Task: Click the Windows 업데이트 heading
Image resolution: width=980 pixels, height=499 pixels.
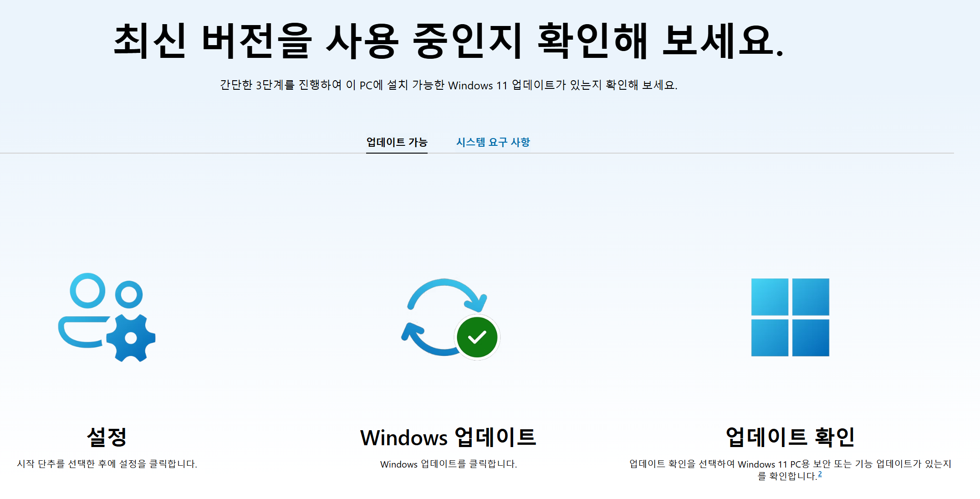Action: point(448,437)
